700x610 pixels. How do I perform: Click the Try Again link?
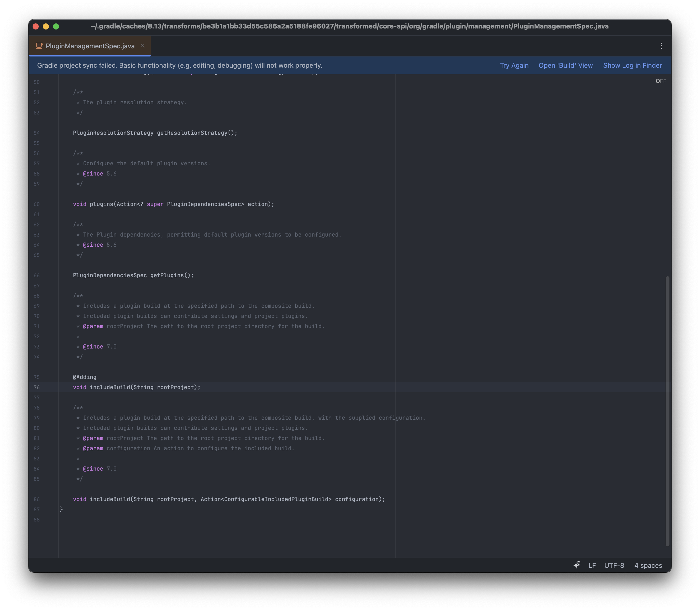pos(514,65)
